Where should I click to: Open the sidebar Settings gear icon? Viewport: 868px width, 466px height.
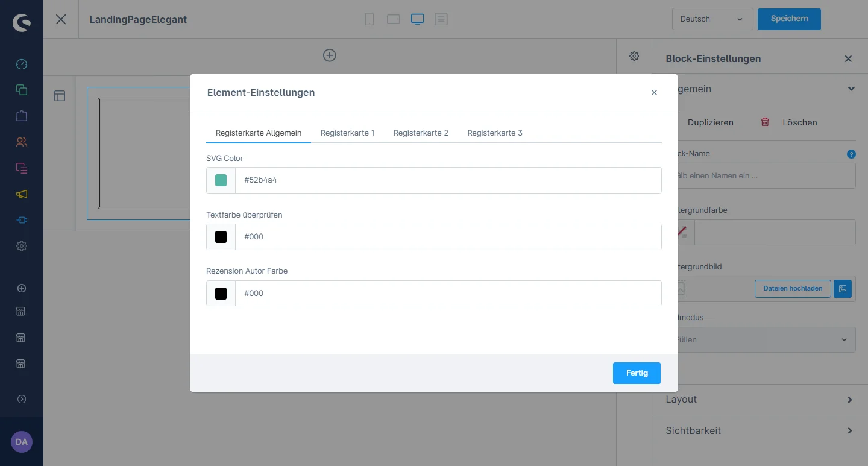pyautogui.click(x=22, y=246)
